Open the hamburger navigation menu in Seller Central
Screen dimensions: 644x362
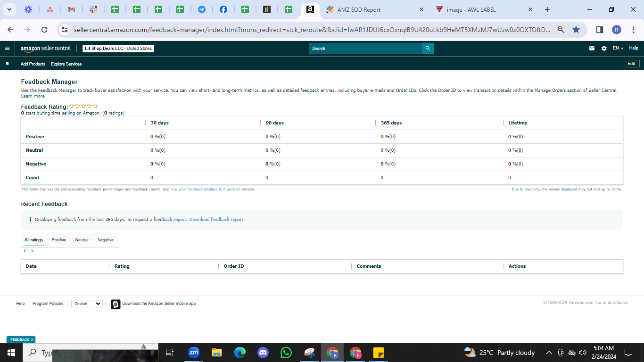(x=7, y=49)
